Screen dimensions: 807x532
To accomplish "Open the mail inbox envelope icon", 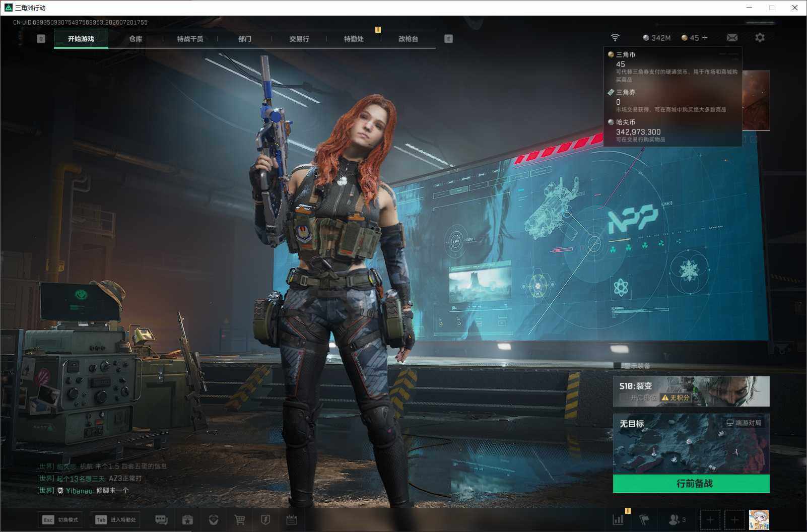I will point(732,38).
